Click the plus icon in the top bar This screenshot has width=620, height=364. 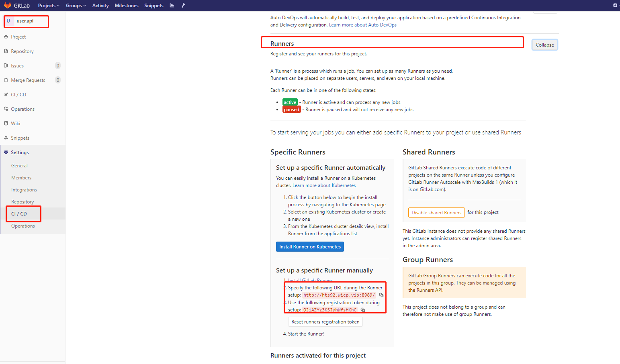pos(615,5)
